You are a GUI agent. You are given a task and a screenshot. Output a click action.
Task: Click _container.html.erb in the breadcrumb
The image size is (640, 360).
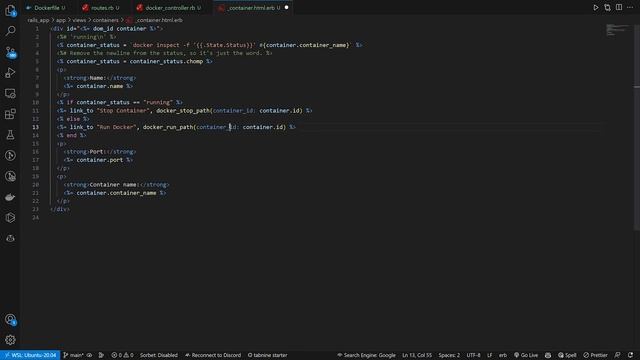point(159,20)
